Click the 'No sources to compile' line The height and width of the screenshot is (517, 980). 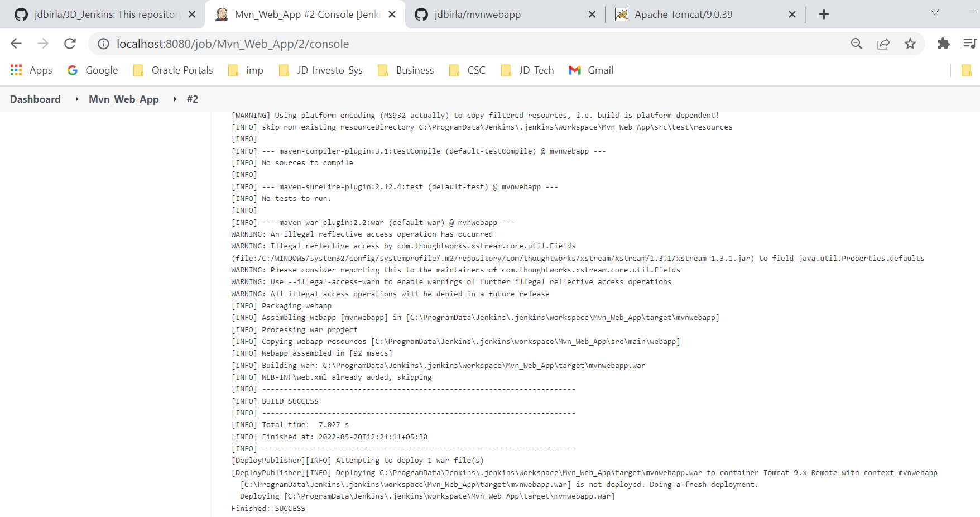[292, 163]
